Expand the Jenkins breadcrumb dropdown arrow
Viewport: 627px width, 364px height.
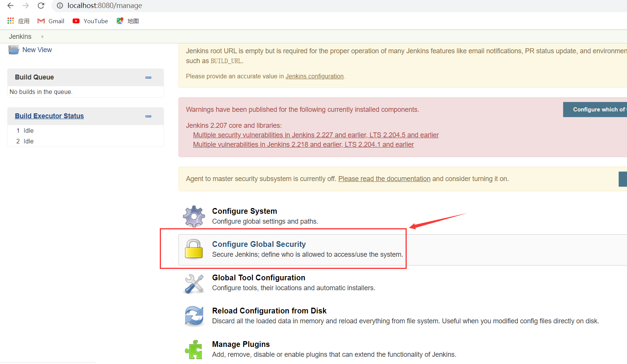tap(42, 37)
